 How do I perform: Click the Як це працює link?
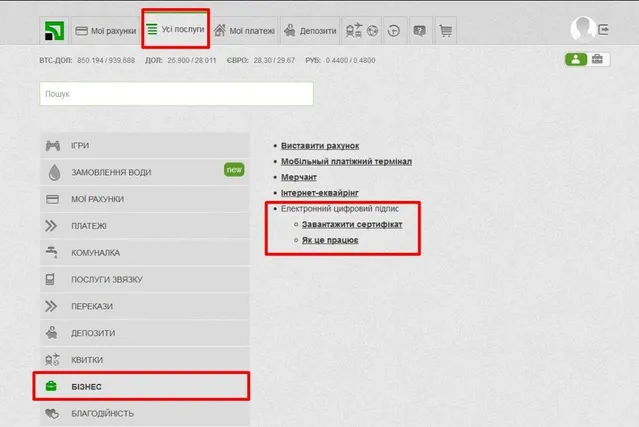330,241
